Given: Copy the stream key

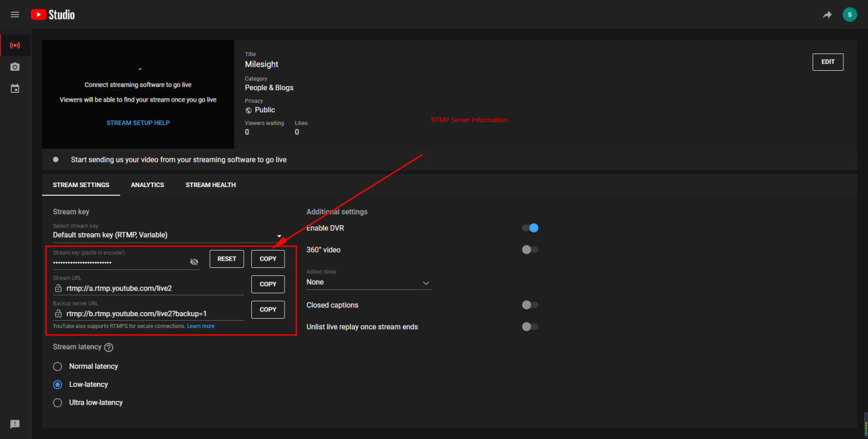Looking at the screenshot, I should tap(268, 259).
